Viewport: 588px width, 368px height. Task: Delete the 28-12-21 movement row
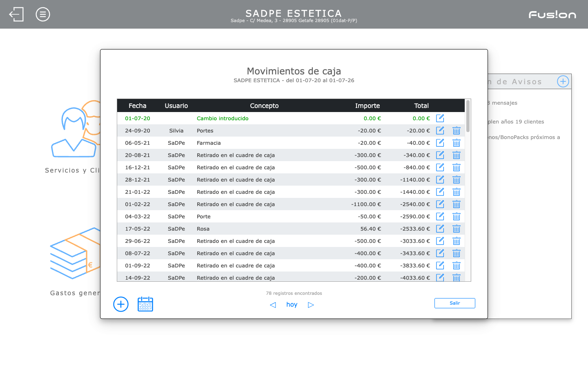pyautogui.click(x=457, y=180)
